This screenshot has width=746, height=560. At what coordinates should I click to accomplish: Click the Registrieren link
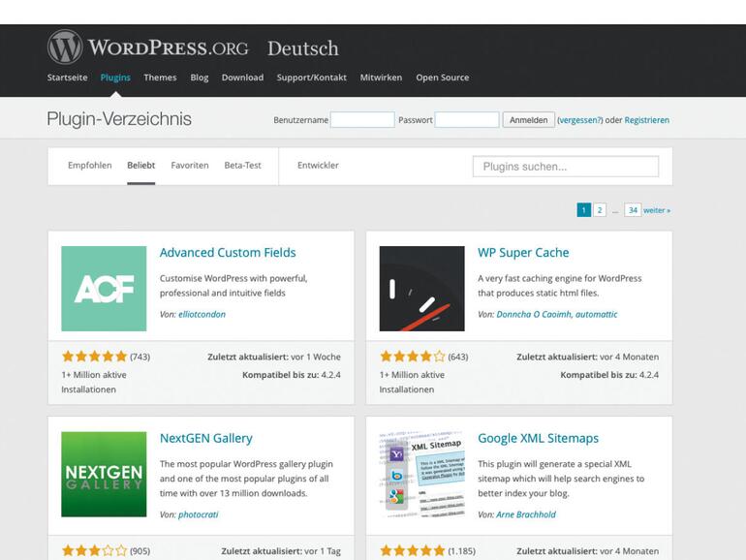[x=646, y=120]
